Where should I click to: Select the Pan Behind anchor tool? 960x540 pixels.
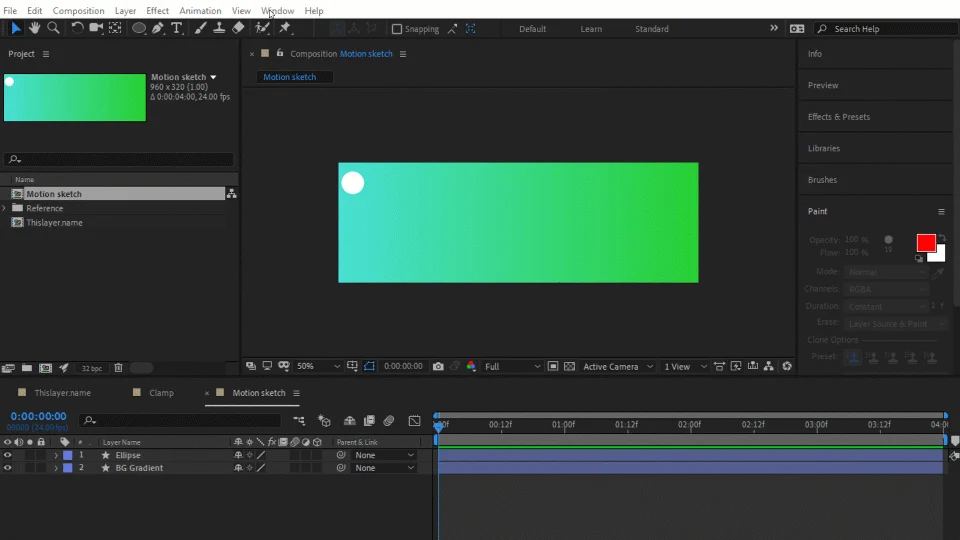tap(115, 28)
